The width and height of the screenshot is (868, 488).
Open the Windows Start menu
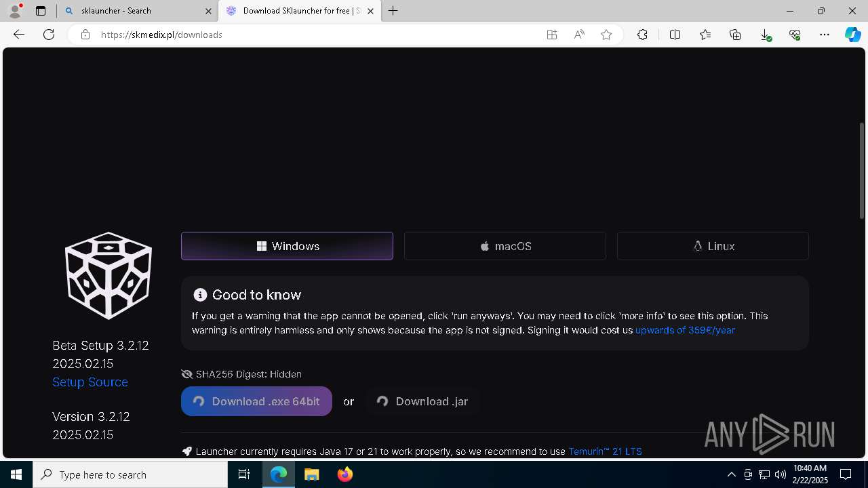point(16,474)
